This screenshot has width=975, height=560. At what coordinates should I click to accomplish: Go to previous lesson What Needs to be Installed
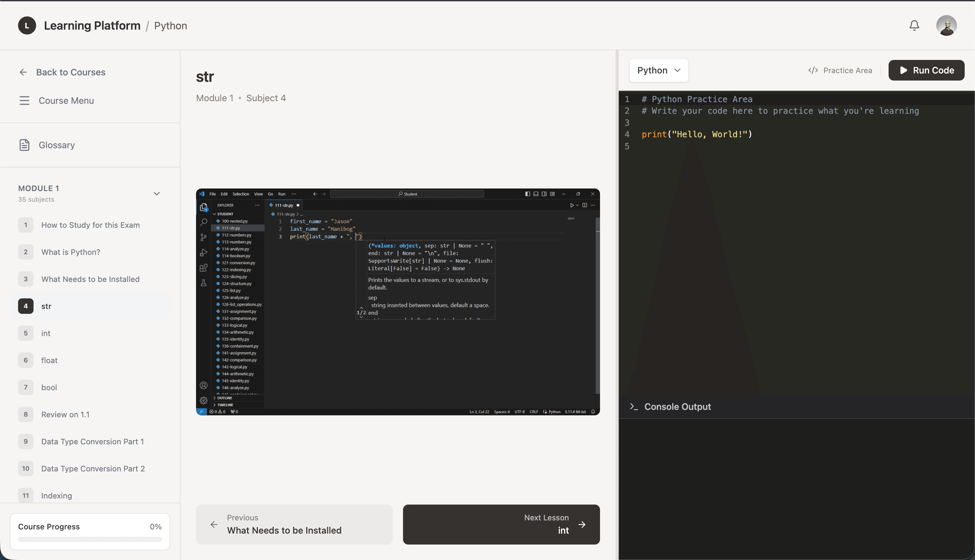tap(294, 524)
